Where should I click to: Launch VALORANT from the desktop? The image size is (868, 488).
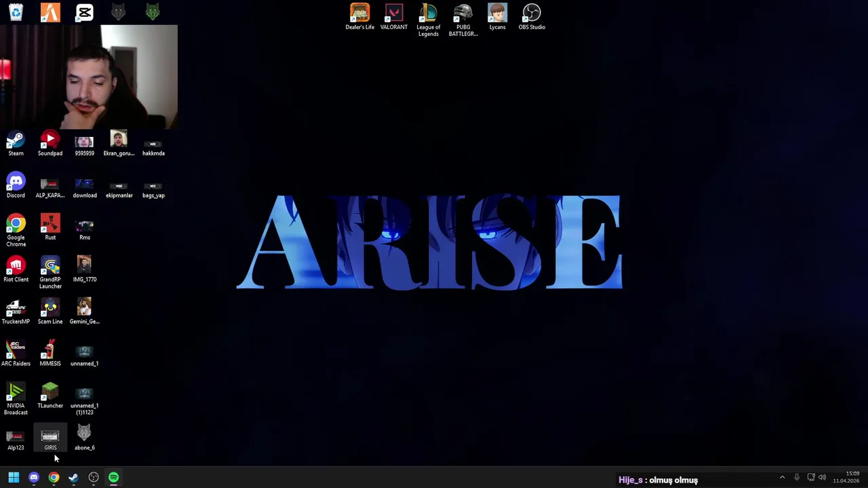click(x=394, y=17)
